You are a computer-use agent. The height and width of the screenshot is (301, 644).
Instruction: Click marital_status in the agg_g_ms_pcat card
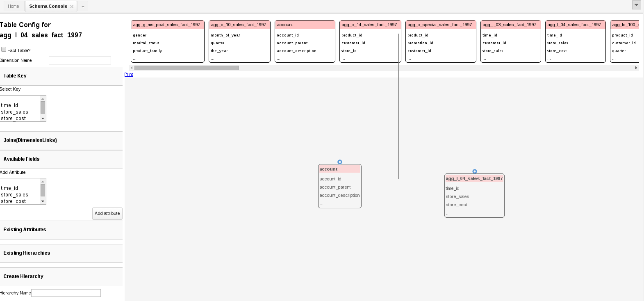pos(146,43)
